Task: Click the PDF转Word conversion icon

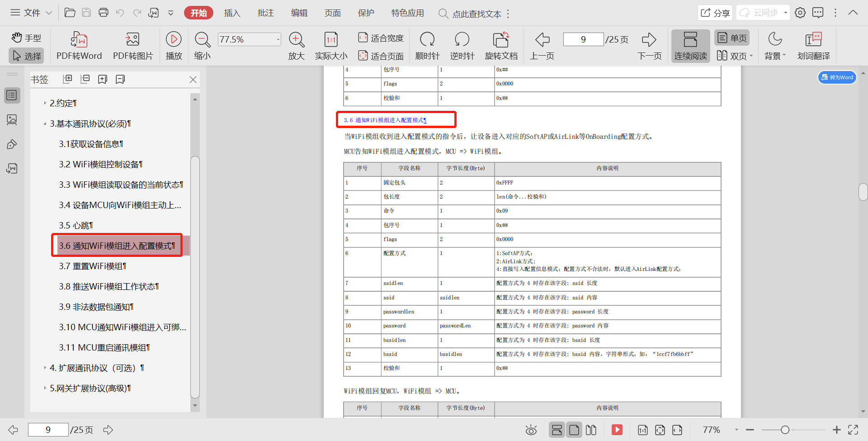Action: tap(79, 40)
